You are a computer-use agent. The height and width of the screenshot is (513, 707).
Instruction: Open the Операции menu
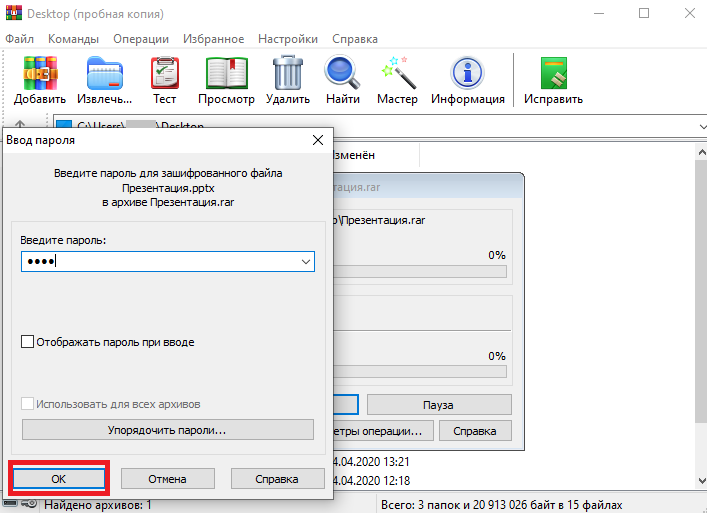tap(141, 39)
